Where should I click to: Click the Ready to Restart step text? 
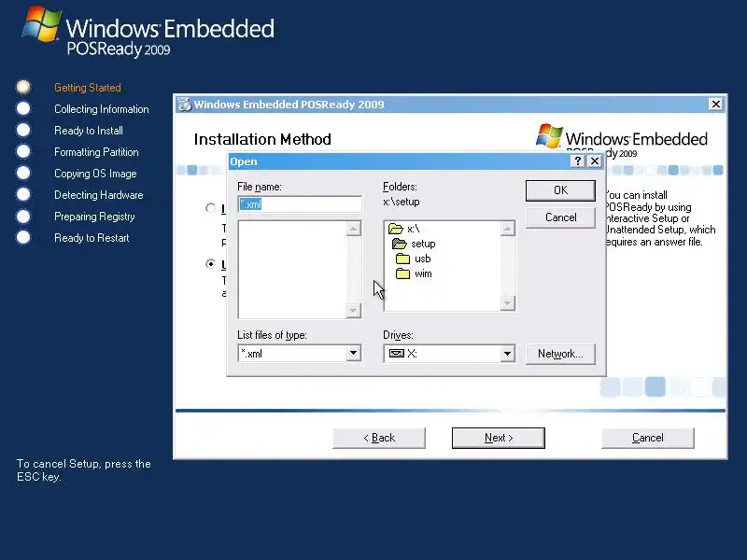[92, 238]
